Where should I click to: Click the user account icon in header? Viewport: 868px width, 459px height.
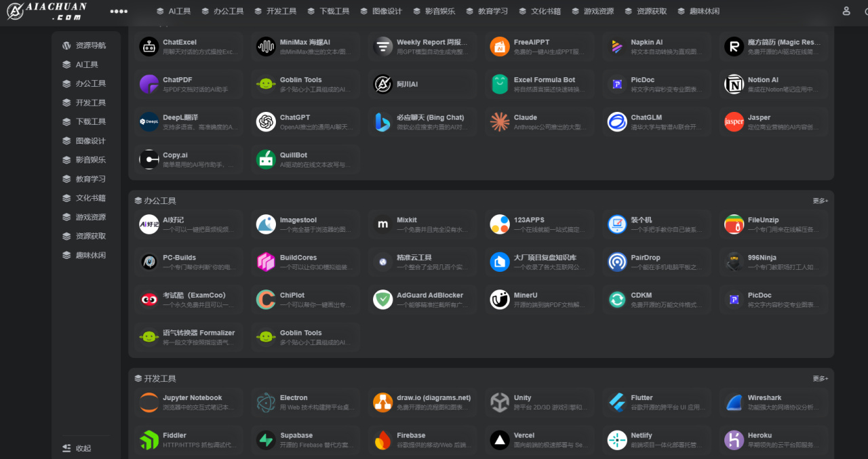point(846,11)
